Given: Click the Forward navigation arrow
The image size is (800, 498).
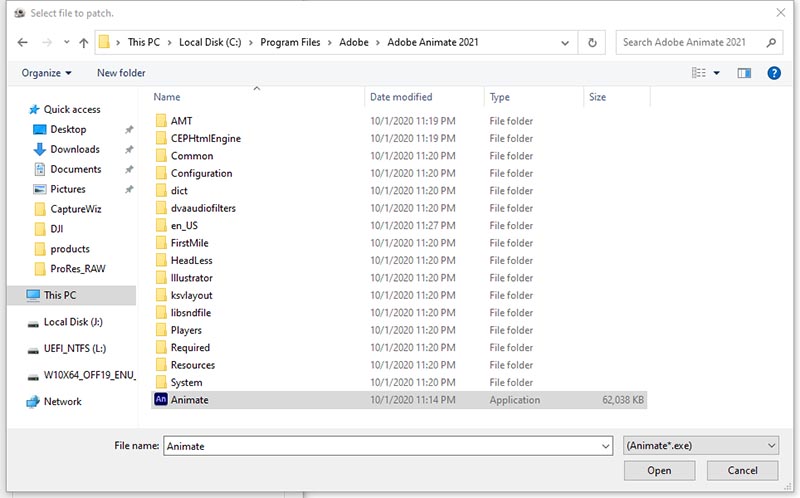Looking at the screenshot, I should (46, 42).
